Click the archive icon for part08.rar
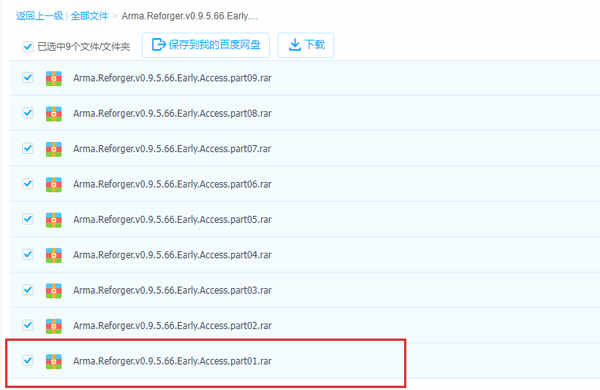Image resolution: width=600 pixels, height=390 pixels. tap(54, 114)
